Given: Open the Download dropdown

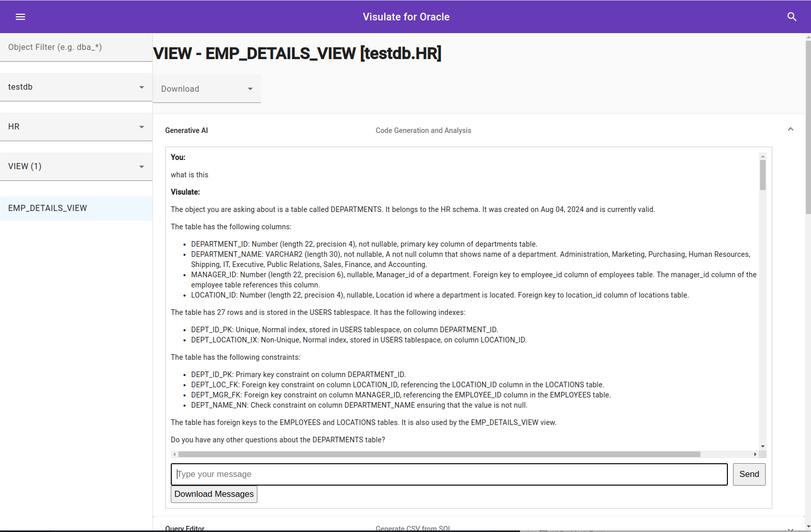Looking at the screenshot, I should coord(207,89).
